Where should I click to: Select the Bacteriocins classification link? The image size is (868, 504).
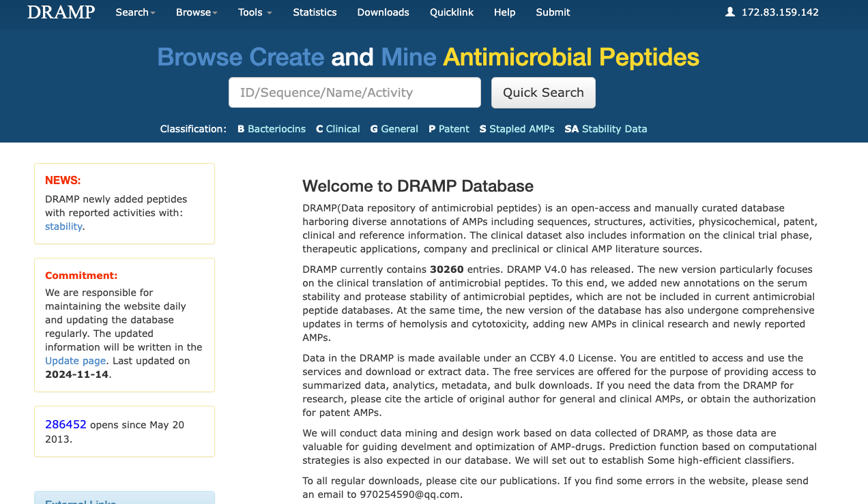click(276, 129)
